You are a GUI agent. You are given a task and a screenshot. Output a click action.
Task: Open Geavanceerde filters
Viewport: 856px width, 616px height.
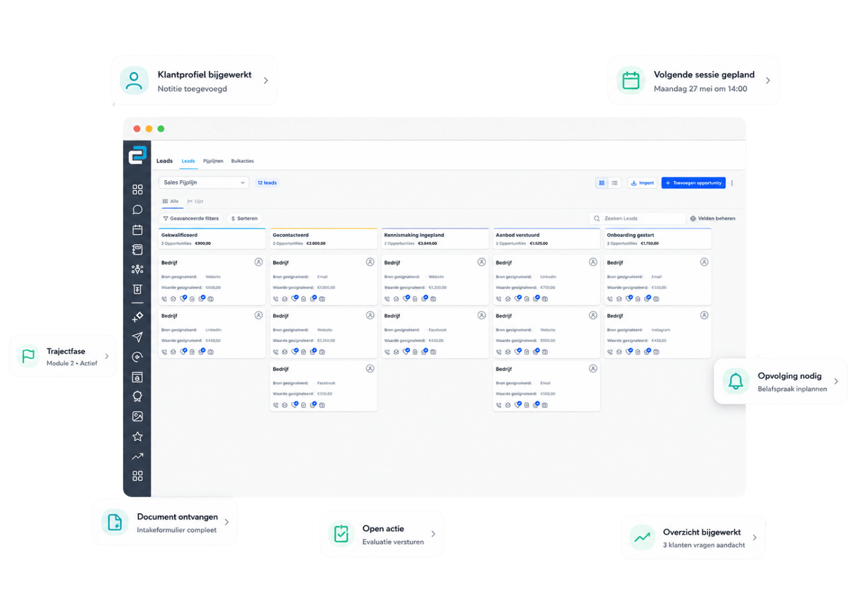(x=191, y=218)
